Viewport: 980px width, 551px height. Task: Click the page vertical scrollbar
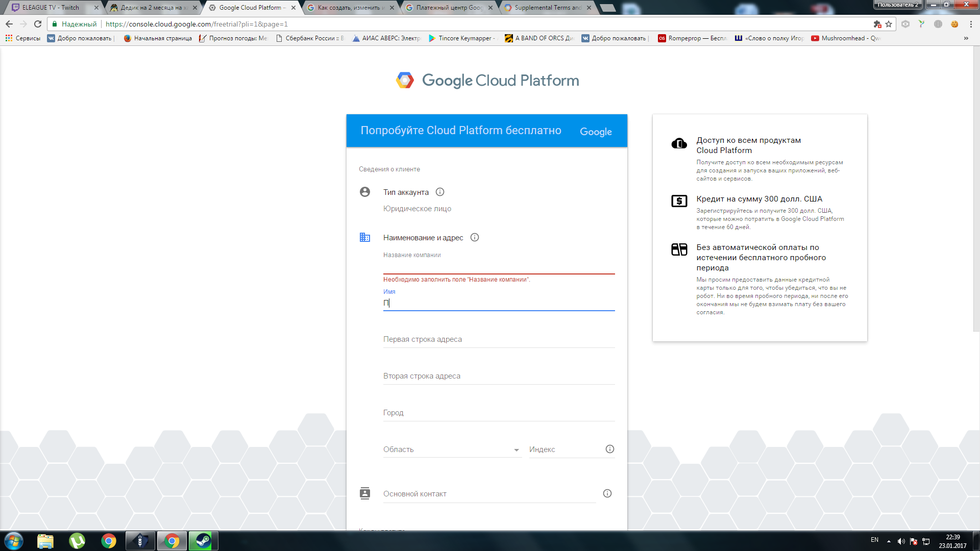[x=976, y=189]
